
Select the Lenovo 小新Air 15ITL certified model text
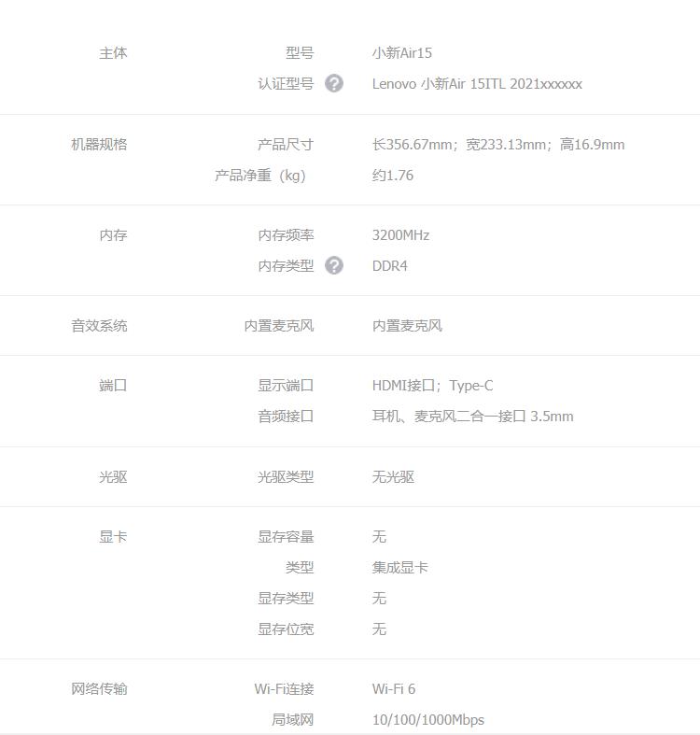tap(477, 84)
